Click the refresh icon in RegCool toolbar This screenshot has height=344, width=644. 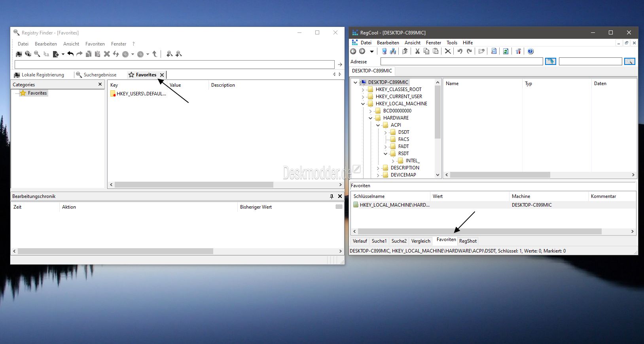coord(506,51)
